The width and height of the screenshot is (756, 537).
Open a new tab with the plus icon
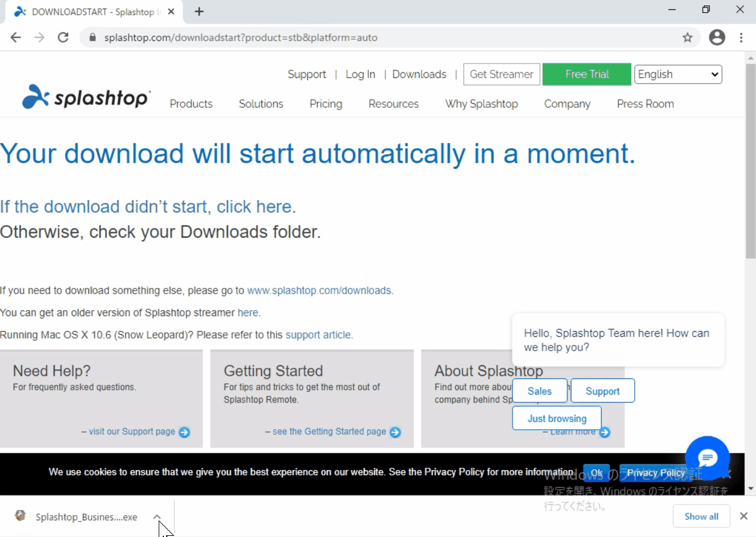199,12
